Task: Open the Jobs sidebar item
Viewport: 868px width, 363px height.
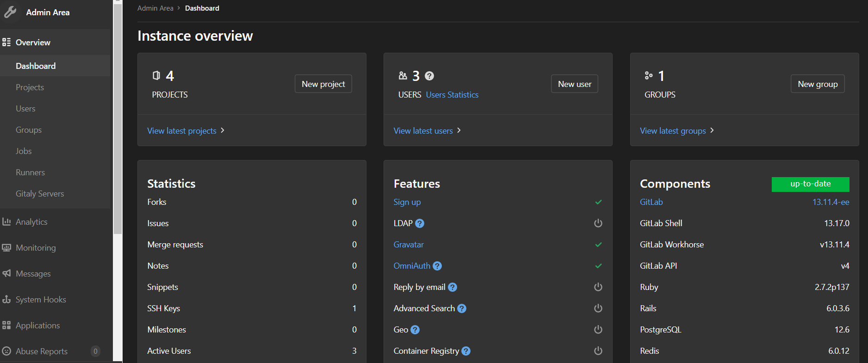Action: pyautogui.click(x=55, y=151)
